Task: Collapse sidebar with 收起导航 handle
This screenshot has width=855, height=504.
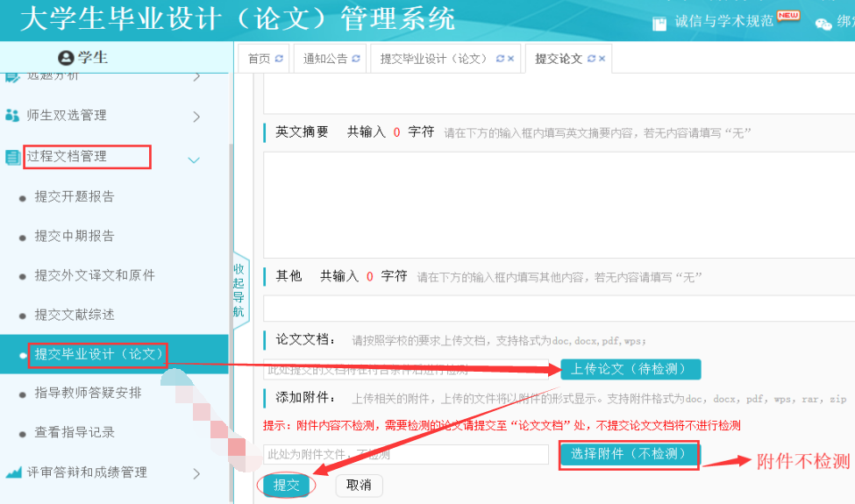Action: click(x=239, y=290)
